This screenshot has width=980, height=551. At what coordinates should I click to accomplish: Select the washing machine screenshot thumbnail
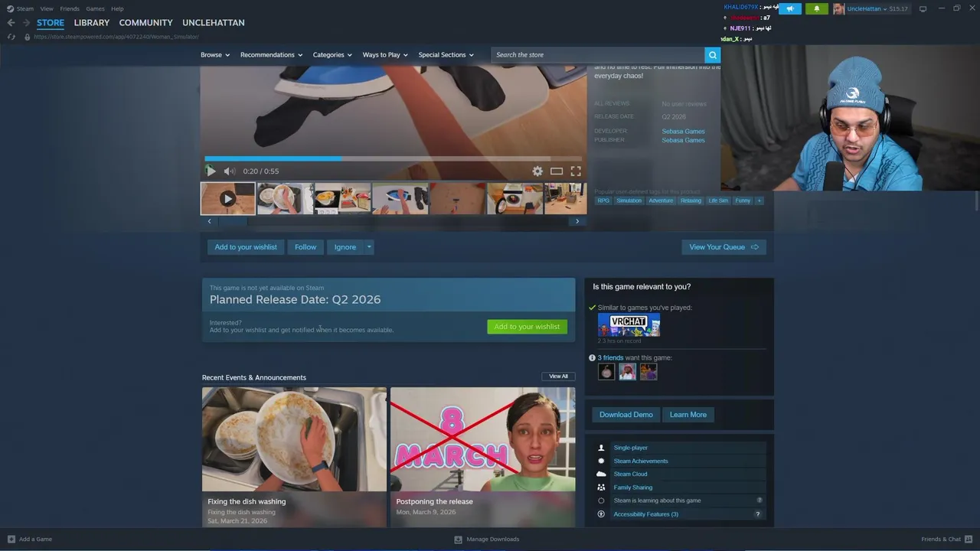[x=514, y=199]
